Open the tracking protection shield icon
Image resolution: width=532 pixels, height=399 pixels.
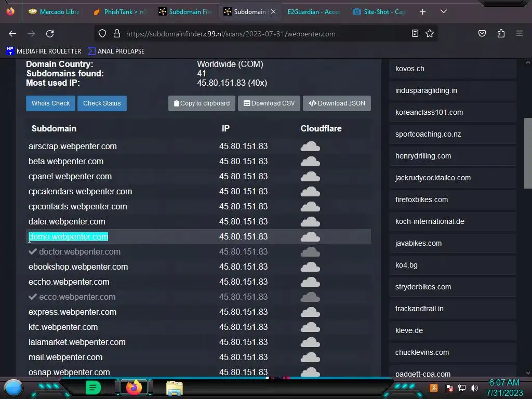tap(102, 34)
